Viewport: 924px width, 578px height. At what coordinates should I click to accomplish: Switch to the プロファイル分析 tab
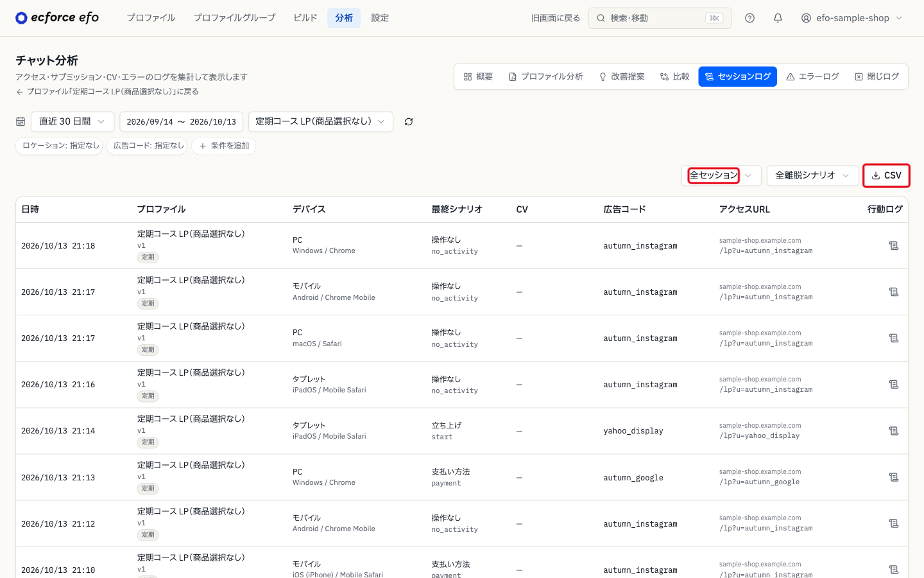pyautogui.click(x=545, y=76)
